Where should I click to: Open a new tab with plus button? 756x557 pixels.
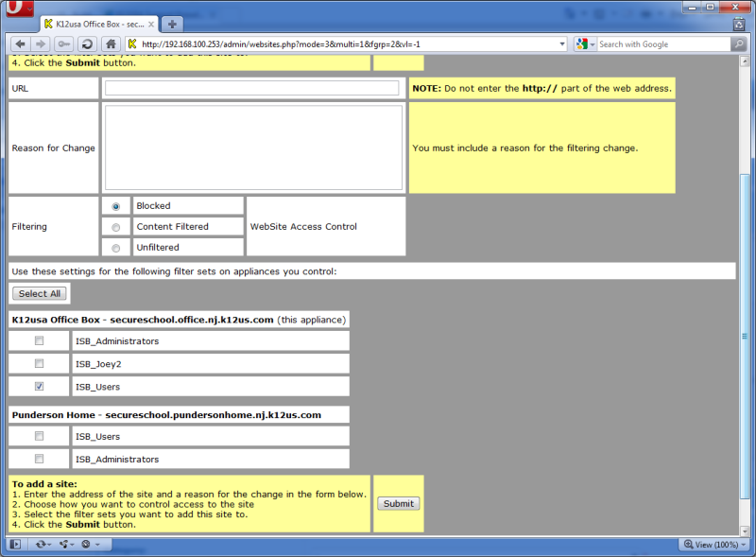(172, 23)
